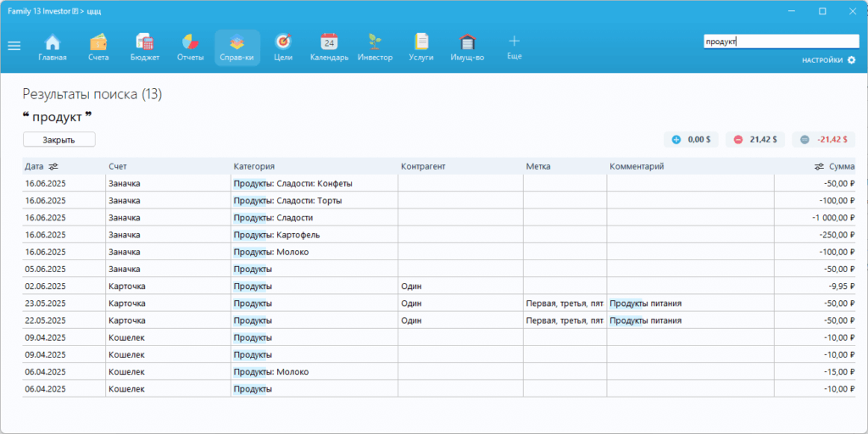The image size is (868, 434).
Task: Sort by the Счет column header
Action: click(118, 166)
